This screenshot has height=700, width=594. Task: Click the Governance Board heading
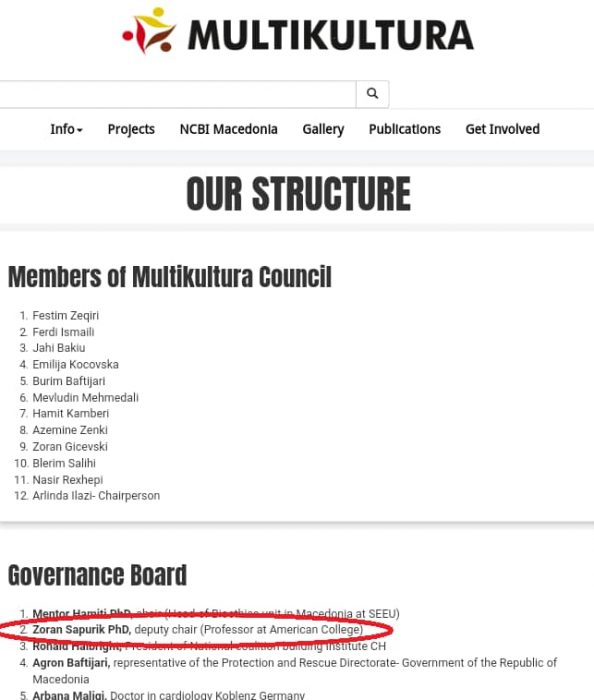pos(97,575)
